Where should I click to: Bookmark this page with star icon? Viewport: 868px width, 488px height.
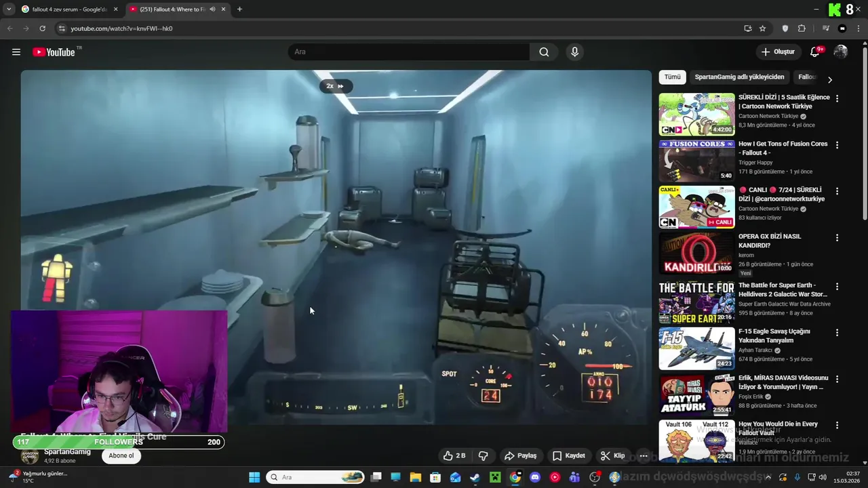tap(762, 28)
